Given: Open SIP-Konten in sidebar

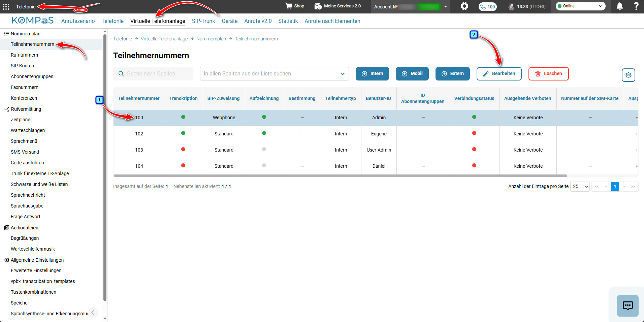Looking at the screenshot, I should coord(22,66).
